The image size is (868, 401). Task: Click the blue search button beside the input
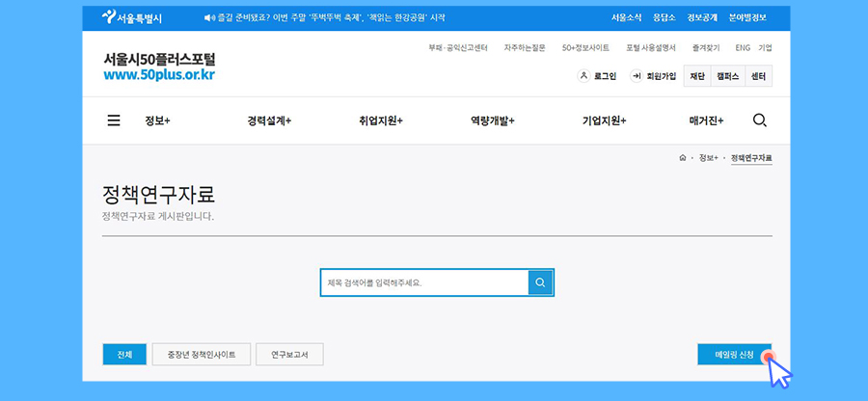coord(540,282)
